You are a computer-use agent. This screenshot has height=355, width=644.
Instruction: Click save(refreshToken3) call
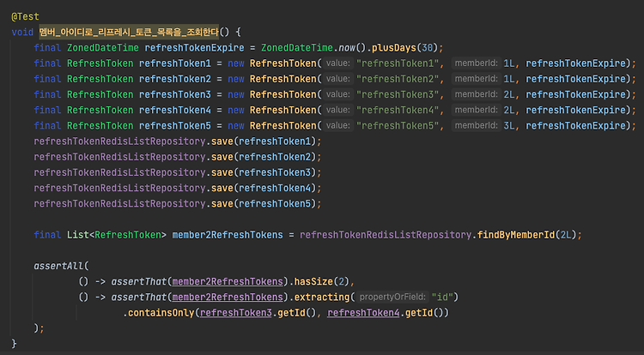[264, 172]
